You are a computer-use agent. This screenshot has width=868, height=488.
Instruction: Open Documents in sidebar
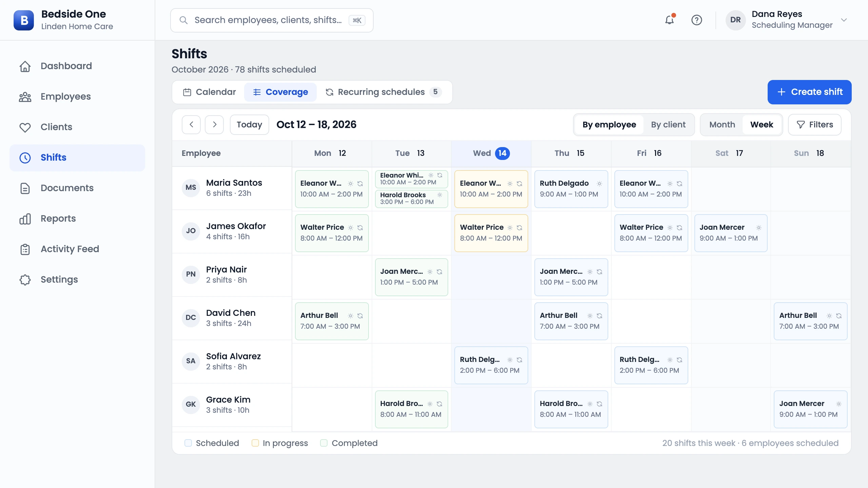tap(77, 188)
